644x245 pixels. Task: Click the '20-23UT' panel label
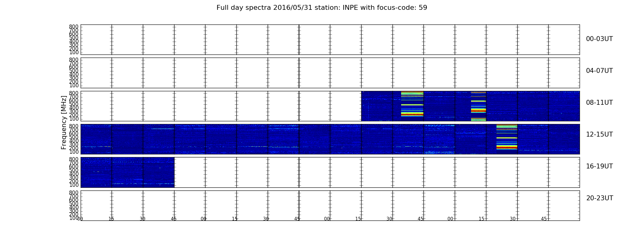click(600, 198)
